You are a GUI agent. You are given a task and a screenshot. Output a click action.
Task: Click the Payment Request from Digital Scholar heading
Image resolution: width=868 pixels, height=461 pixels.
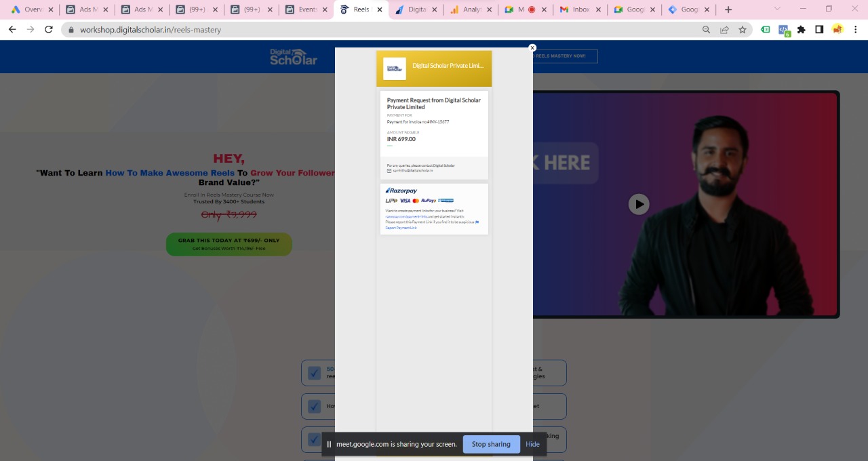tap(434, 103)
